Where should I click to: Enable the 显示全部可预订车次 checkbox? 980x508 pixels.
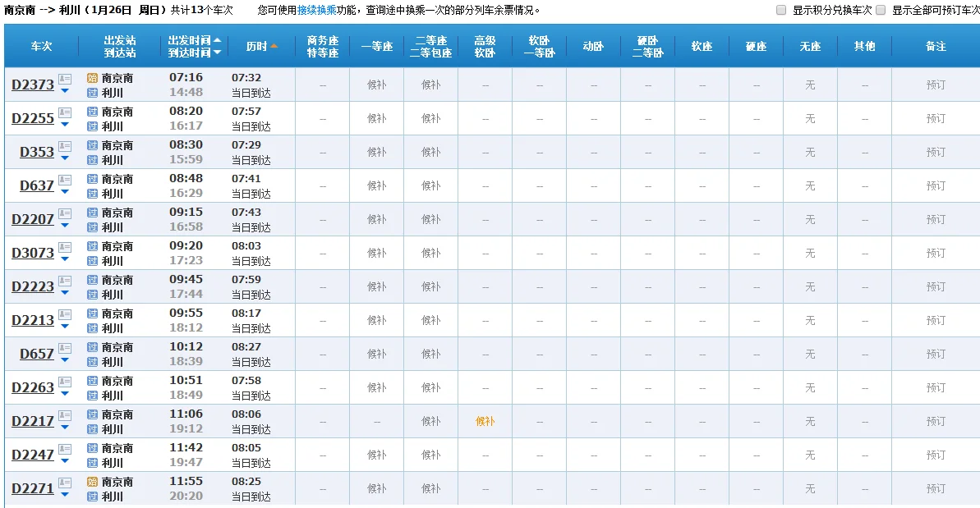(881, 10)
